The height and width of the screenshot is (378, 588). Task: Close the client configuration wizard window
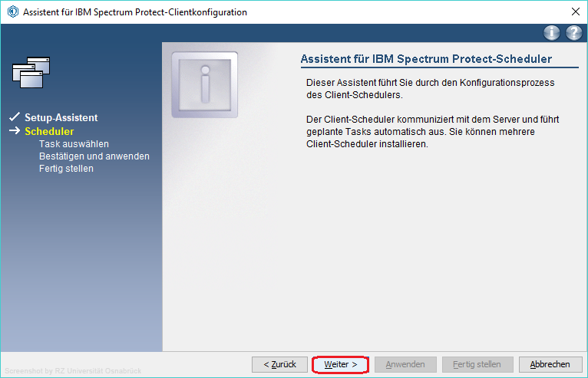click(575, 12)
